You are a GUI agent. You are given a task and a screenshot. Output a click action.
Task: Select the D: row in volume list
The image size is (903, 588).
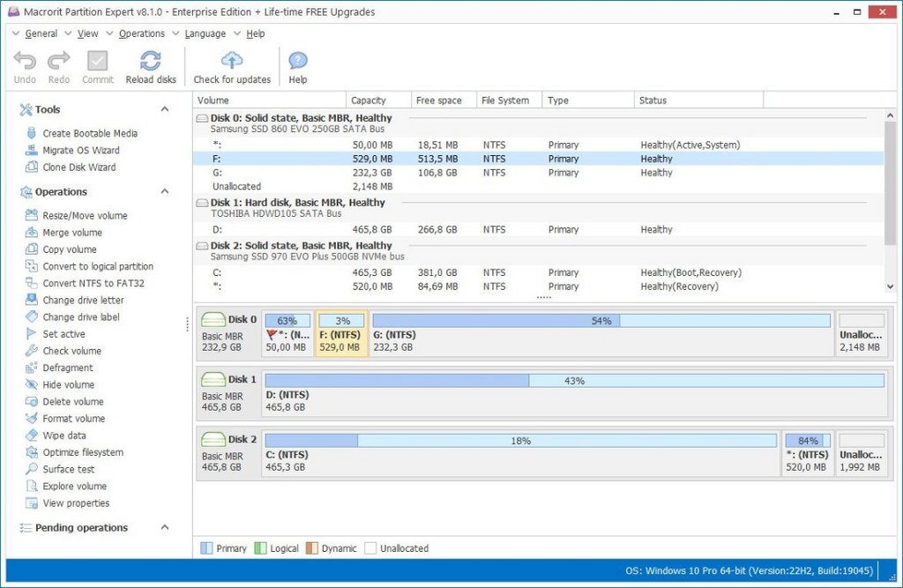[538, 229]
